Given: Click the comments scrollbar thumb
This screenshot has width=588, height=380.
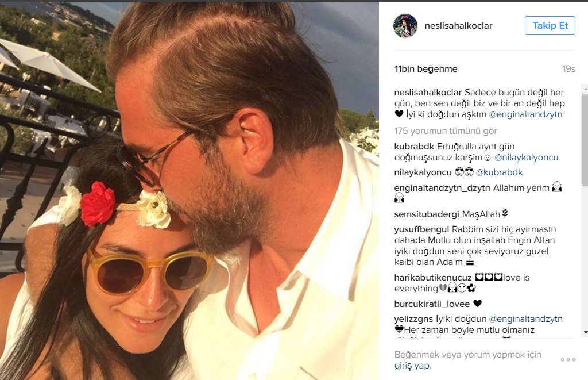Looking at the screenshot, I should pos(585,139).
